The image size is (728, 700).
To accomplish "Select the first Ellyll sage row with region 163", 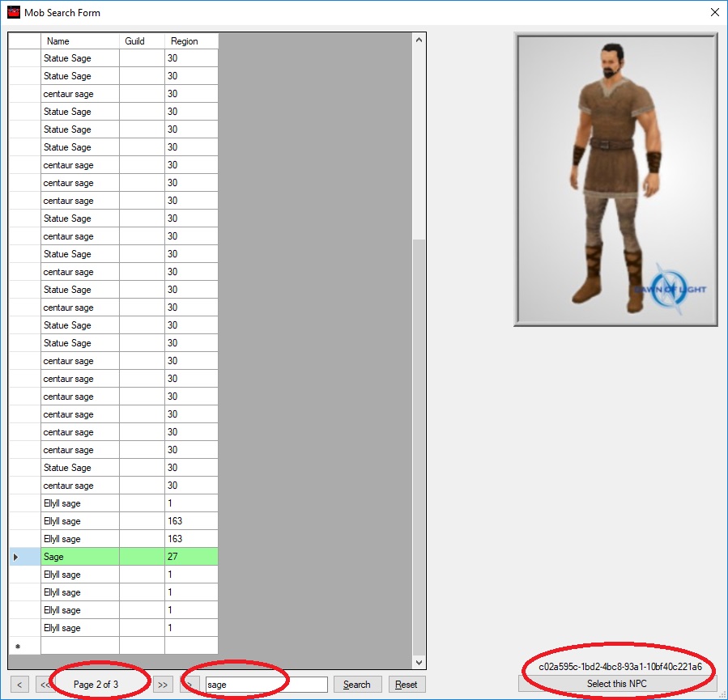I will [x=79, y=521].
